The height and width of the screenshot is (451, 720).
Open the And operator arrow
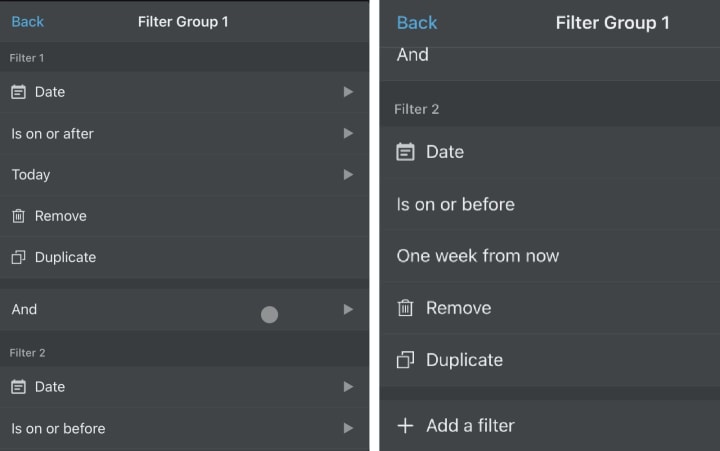348,310
